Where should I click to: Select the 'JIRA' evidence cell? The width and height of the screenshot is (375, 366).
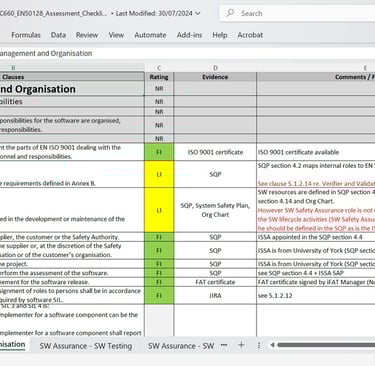tap(215, 295)
